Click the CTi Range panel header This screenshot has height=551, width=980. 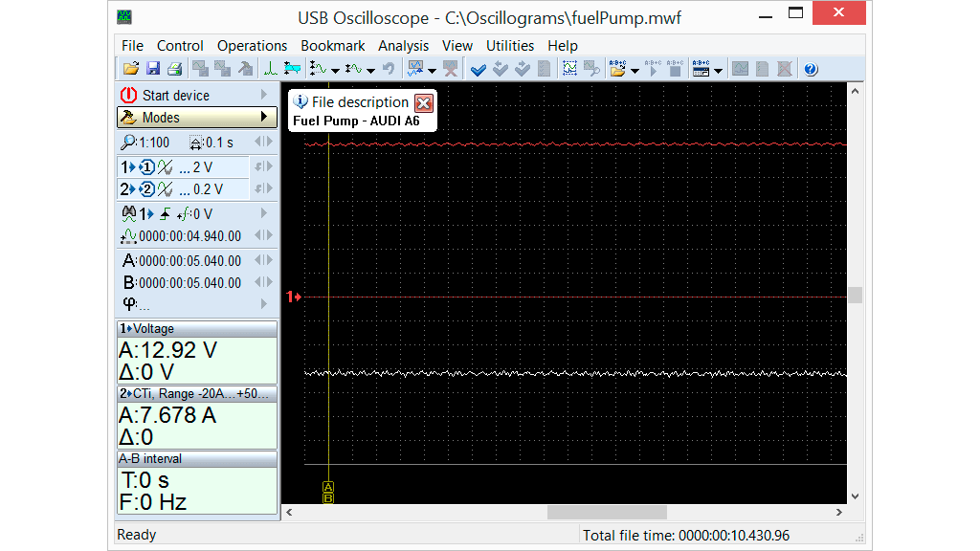coord(197,393)
